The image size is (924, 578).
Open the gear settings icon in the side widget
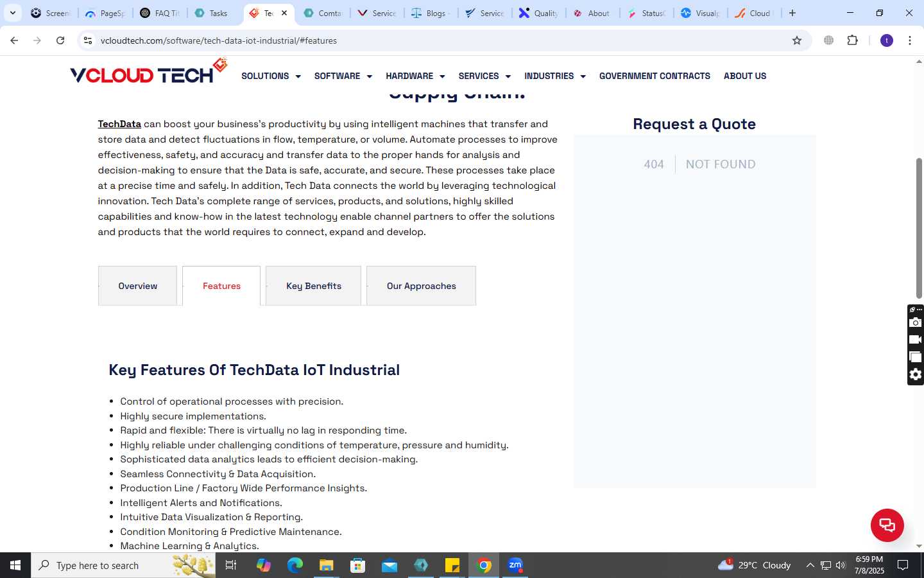coord(916,374)
